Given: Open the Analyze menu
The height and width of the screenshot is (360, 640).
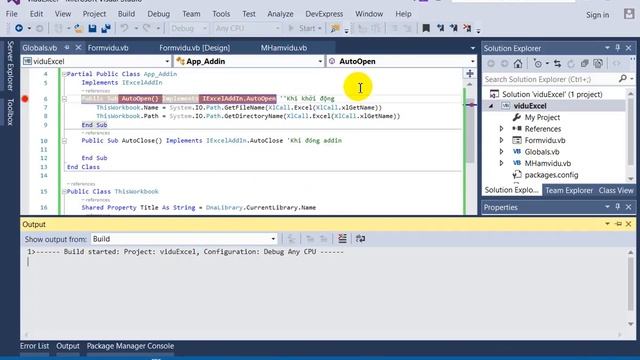Looking at the screenshot, I should click(x=280, y=14).
